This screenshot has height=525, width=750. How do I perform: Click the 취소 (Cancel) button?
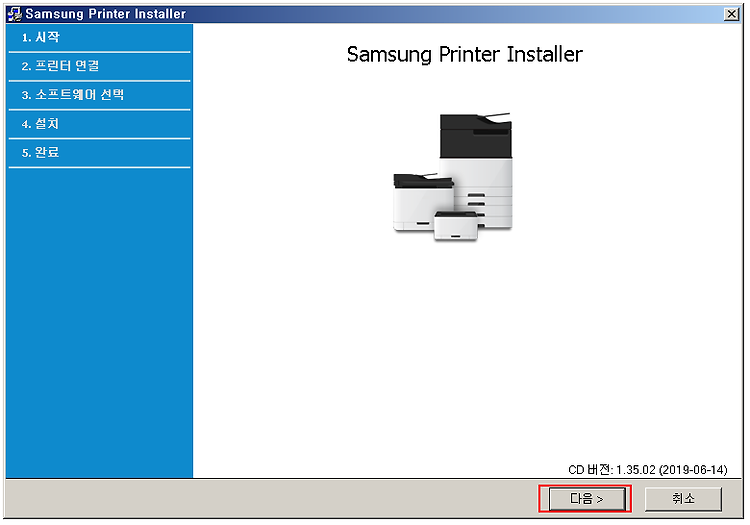(x=683, y=499)
